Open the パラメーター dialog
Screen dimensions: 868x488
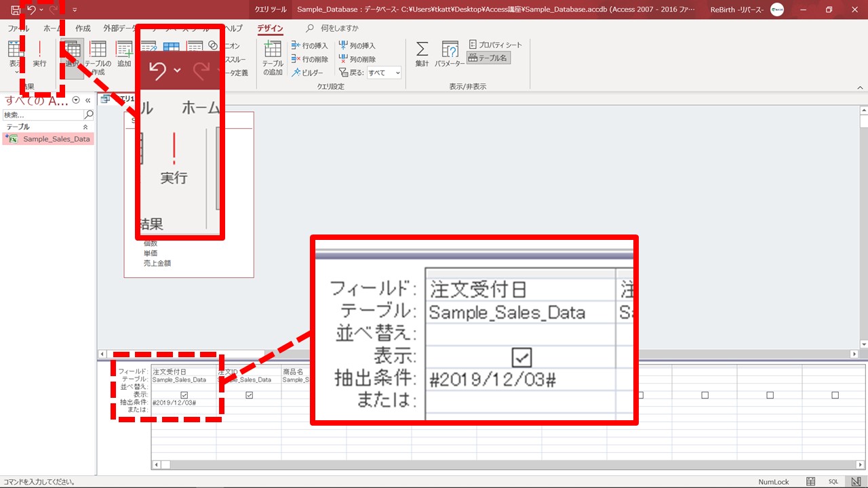450,54
